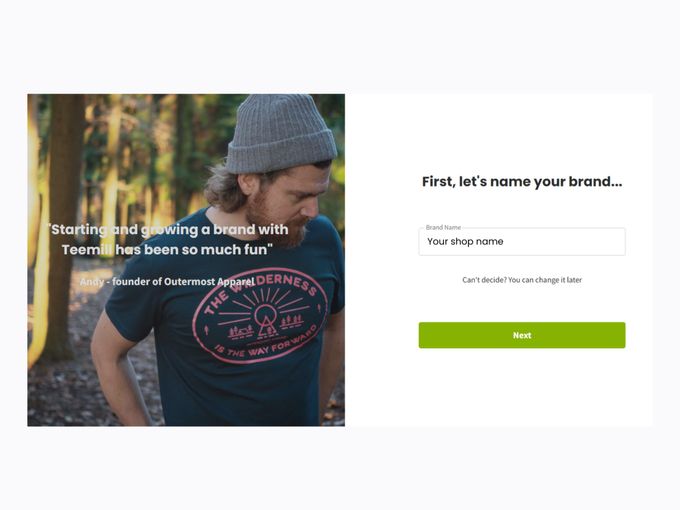This screenshot has width=680, height=510.
Task: Click the "Brand Name" floating field label
Action: point(443,228)
